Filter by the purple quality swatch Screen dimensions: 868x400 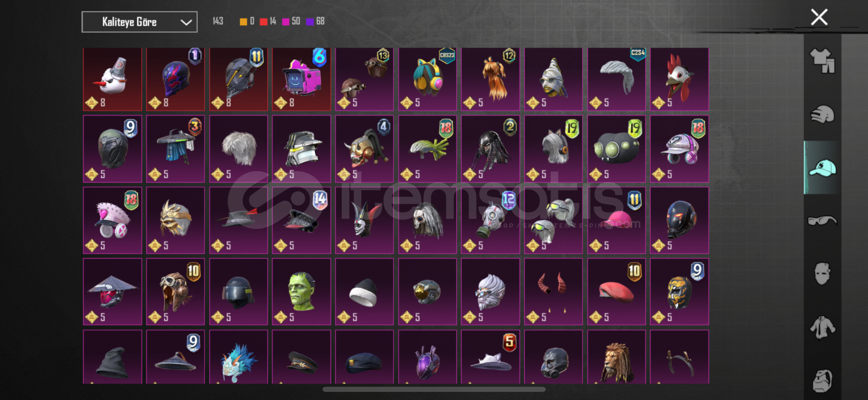[310, 21]
